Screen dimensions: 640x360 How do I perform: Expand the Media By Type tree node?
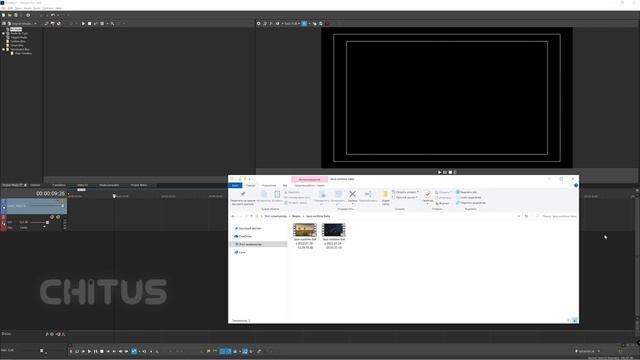pyautogui.click(x=4, y=33)
